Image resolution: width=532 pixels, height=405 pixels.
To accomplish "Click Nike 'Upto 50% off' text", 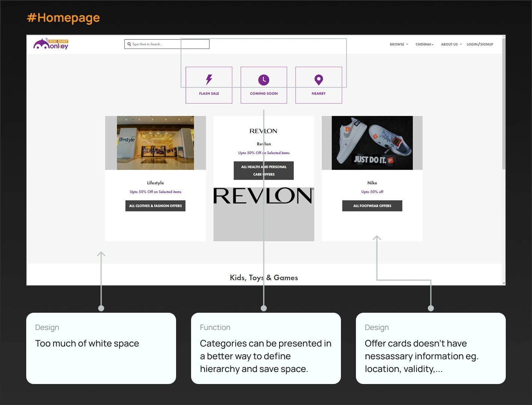I will tap(372, 192).
